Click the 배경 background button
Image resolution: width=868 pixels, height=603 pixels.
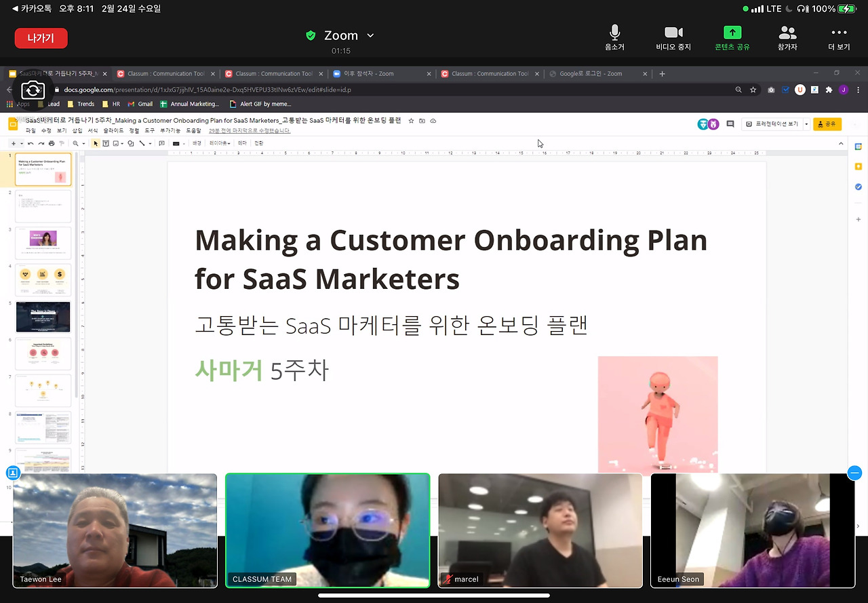click(197, 143)
